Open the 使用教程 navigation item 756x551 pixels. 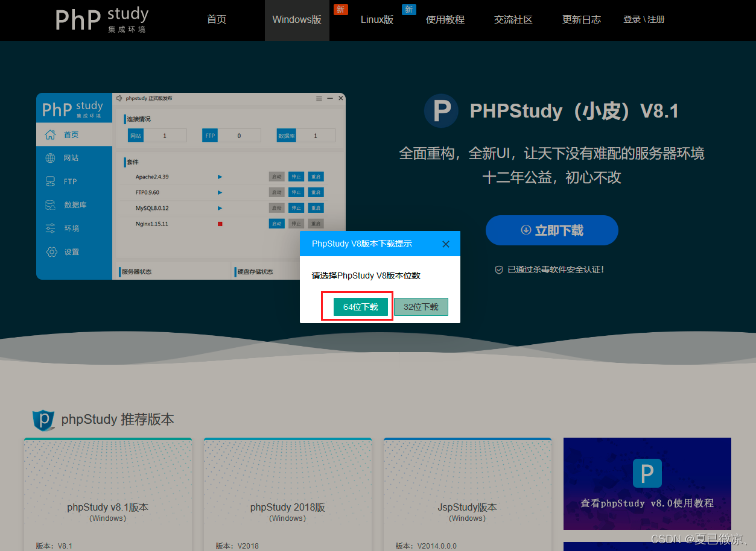(x=445, y=19)
